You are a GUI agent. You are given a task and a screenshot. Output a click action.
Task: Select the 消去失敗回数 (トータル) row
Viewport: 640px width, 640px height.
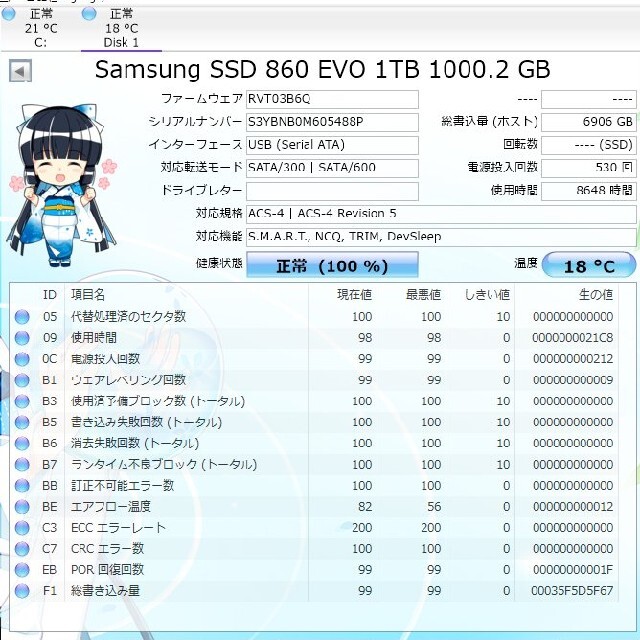click(135, 443)
